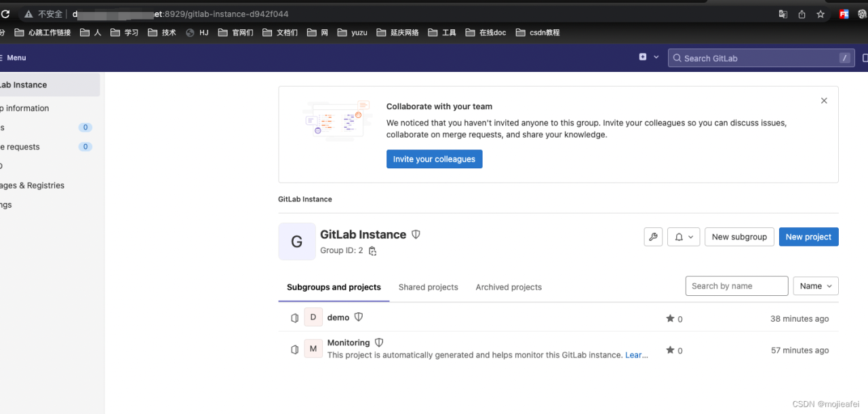Screen dimensions: 868x414
Task: Click the share icon in address bar
Action: 802,14
